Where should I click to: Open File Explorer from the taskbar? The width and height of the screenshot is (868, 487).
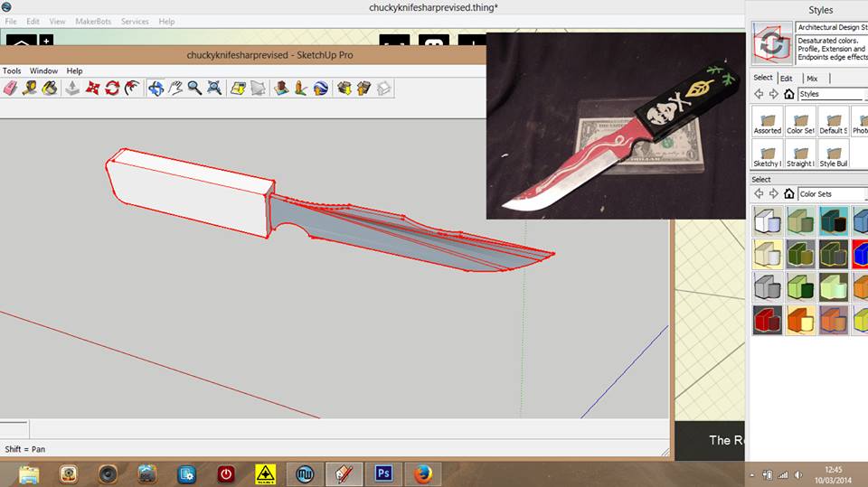pyautogui.click(x=29, y=474)
